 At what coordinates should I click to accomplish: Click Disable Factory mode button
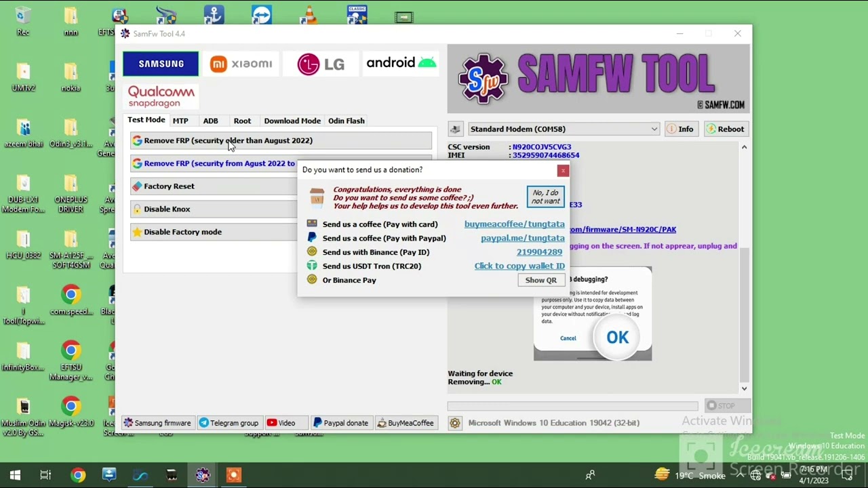[x=214, y=232]
